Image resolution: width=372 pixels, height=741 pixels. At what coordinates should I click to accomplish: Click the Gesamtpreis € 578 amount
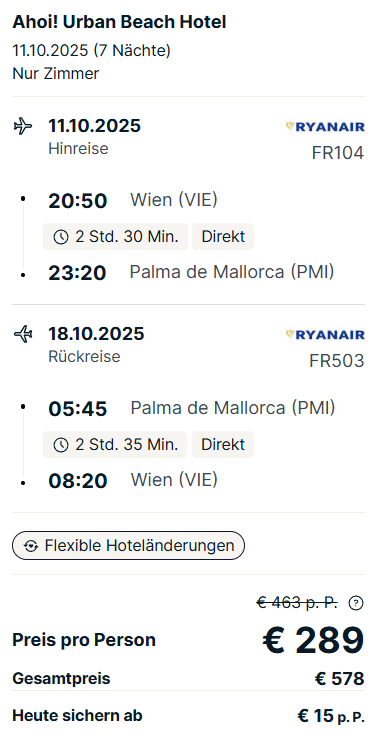(339, 679)
